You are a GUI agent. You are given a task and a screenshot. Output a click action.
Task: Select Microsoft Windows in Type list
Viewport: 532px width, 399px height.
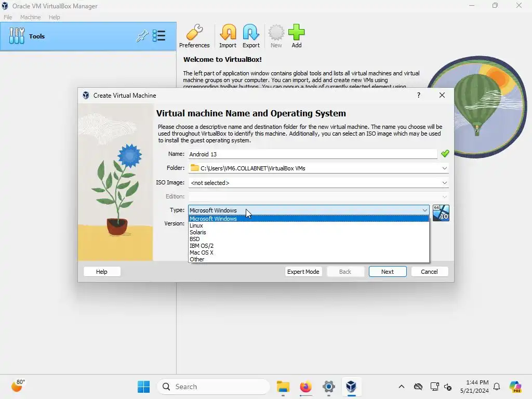click(309, 219)
